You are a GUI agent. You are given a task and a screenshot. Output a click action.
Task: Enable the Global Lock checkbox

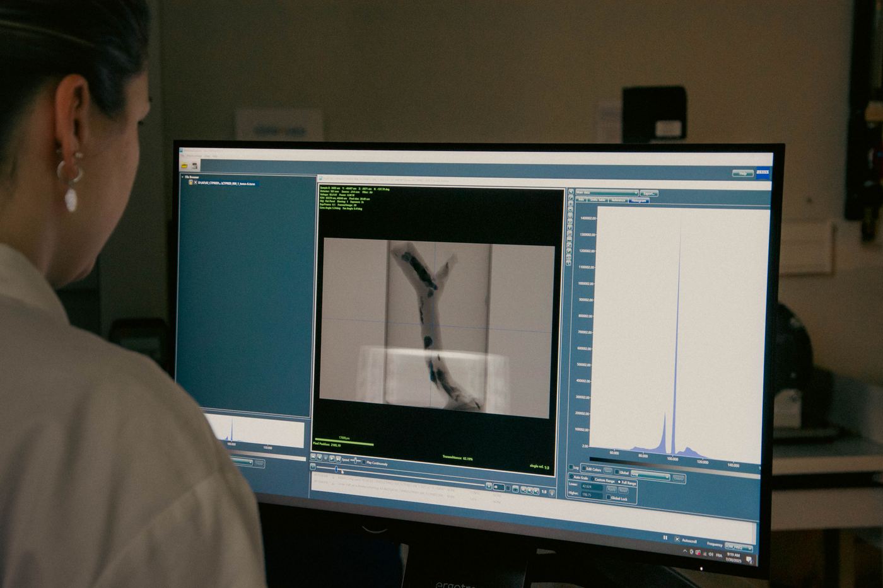point(609,497)
